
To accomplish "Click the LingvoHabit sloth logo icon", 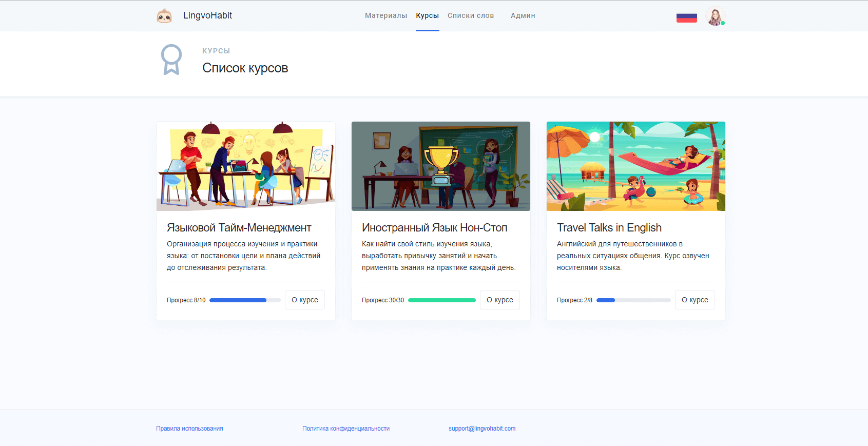I will point(164,16).
